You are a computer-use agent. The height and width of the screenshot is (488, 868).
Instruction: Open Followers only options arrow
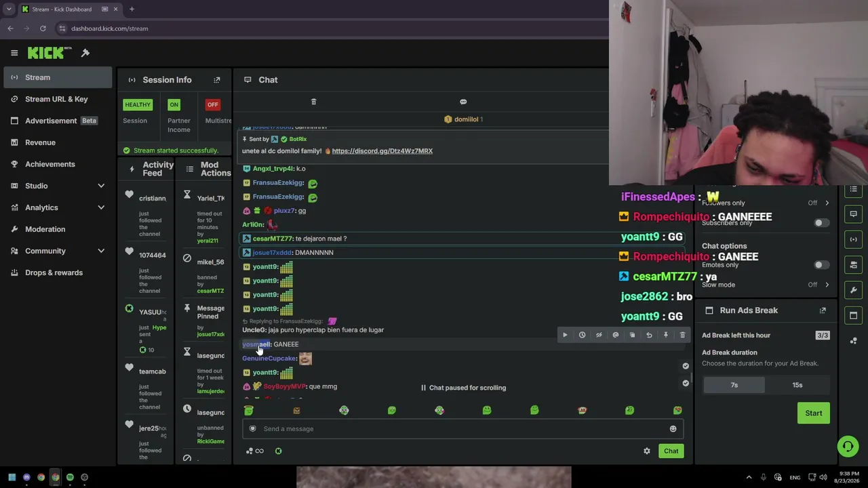[x=827, y=203]
